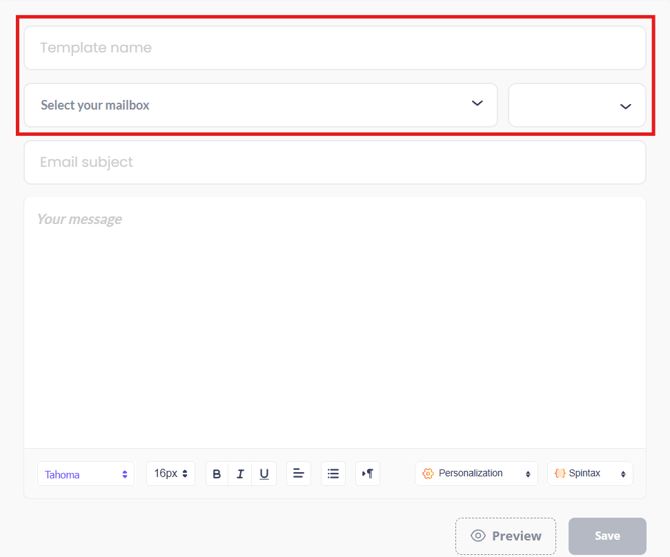This screenshot has width=670, height=557.
Task: Open the Personalization arrows selector
Action: [x=528, y=474]
